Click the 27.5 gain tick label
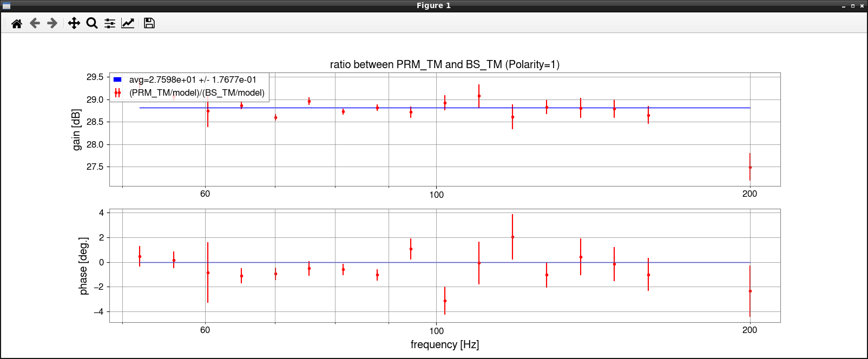868x359 pixels. (95, 167)
